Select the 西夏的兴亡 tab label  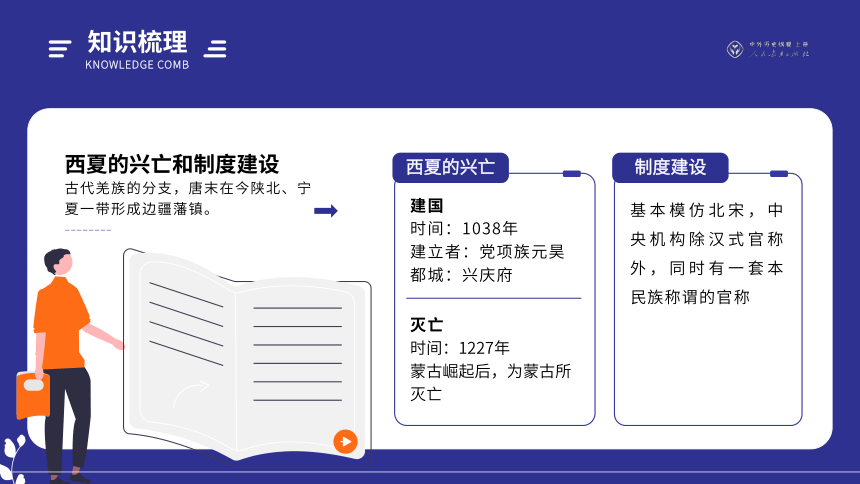click(x=450, y=167)
